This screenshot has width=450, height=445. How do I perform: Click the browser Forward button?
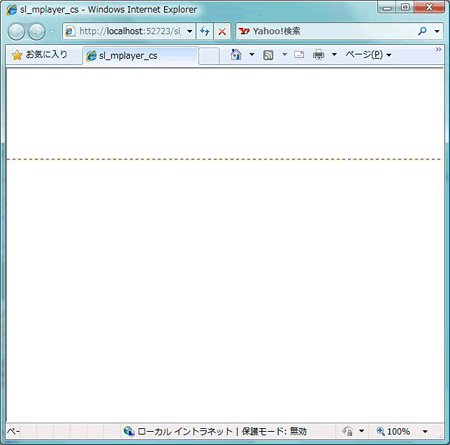click(x=36, y=32)
